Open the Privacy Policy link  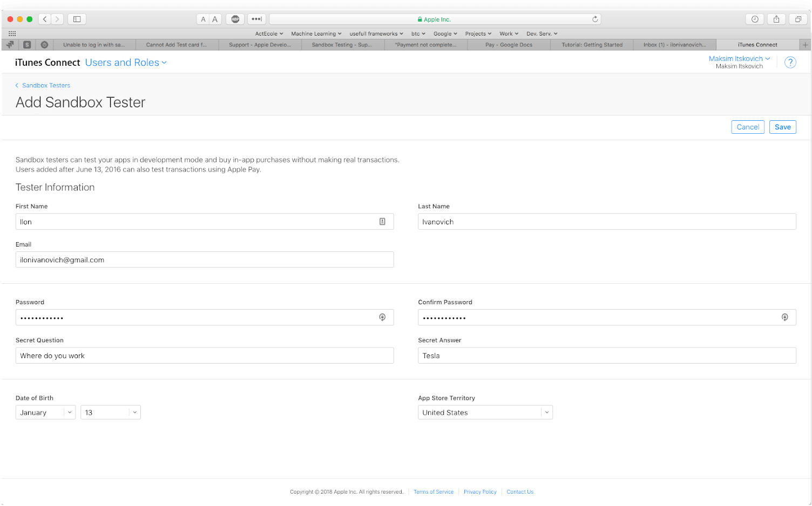click(480, 492)
